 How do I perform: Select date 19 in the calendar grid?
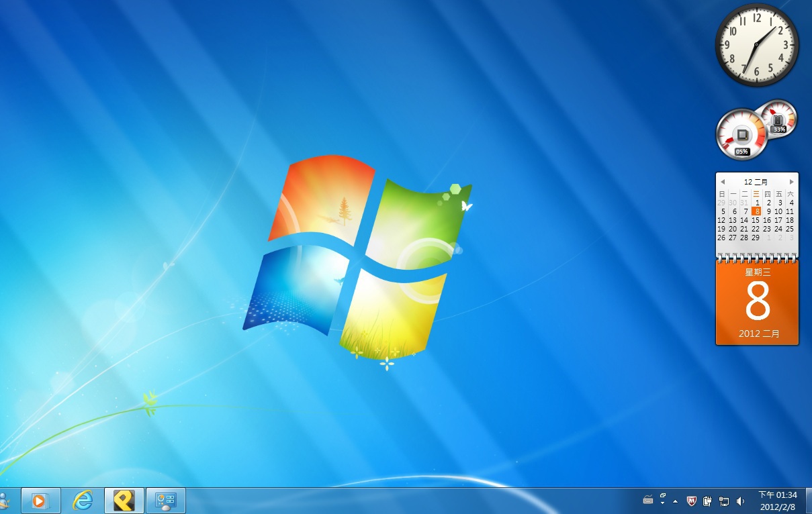click(723, 228)
